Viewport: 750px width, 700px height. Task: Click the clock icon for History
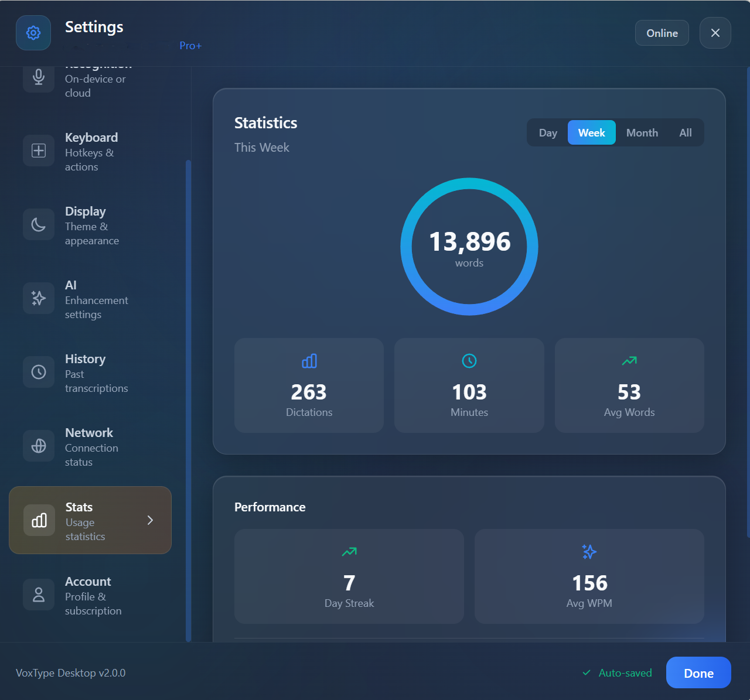tap(38, 372)
